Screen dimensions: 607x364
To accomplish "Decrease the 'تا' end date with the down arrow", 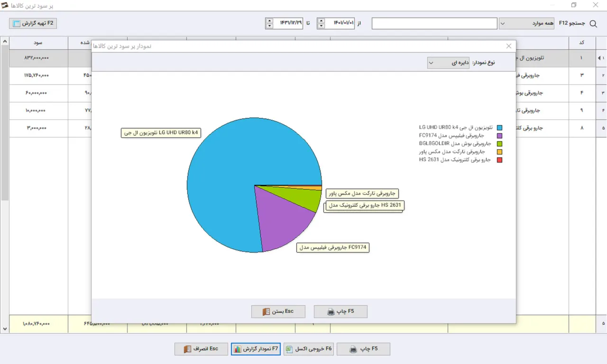I will (269, 26).
